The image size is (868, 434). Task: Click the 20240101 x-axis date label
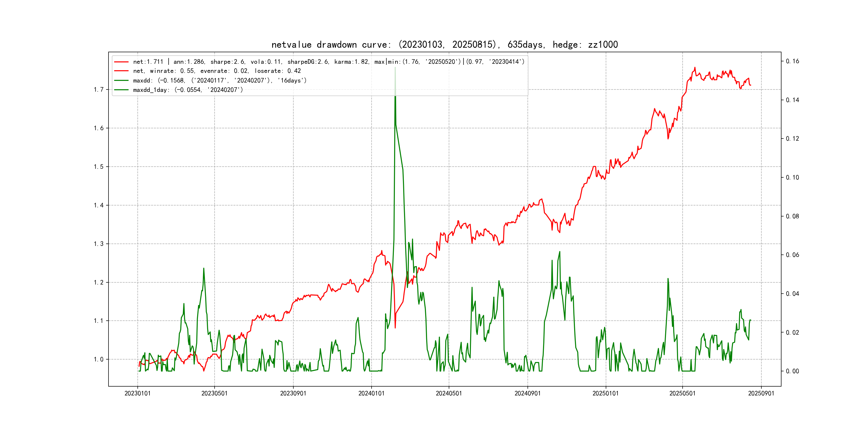(371, 393)
